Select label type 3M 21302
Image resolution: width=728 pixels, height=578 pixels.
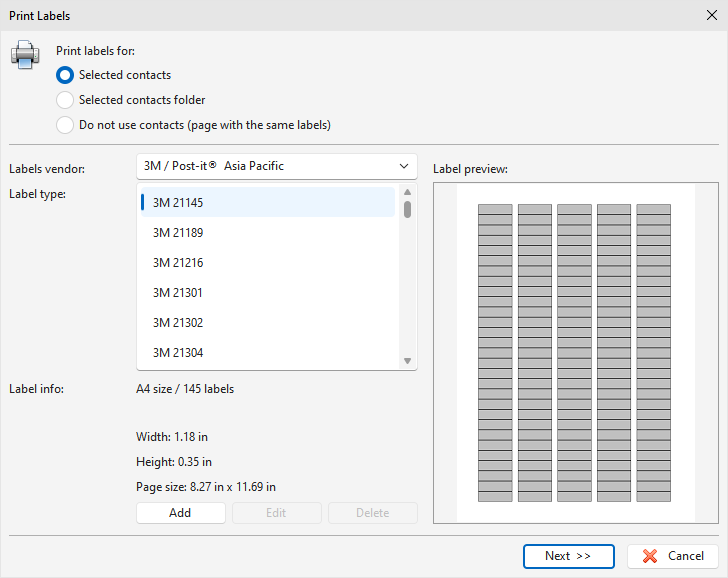pos(268,323)
